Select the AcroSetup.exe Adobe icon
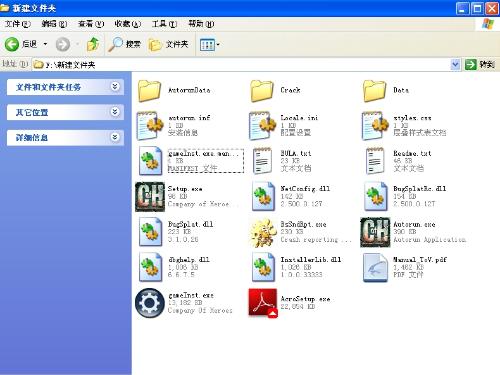Image resolution: width=500 pixels, height=375 pixels. pyautogui.click(x=263, y=303)
